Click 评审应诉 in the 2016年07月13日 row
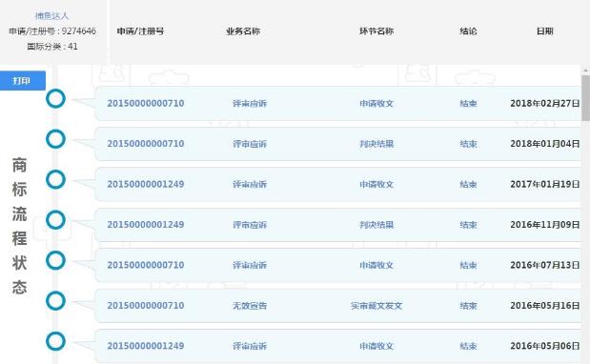Image resolution: width=590 pixels, height=364 pixels. click(250, 265)
